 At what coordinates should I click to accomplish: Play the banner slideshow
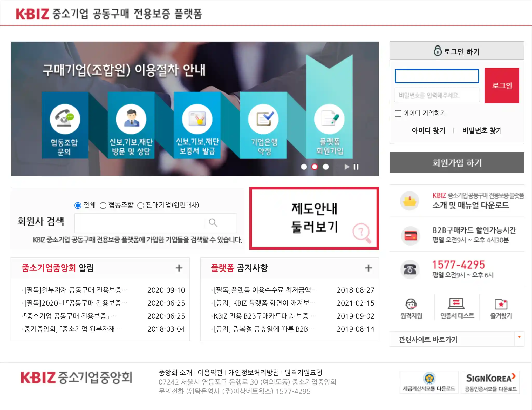(x=347, y=167)
